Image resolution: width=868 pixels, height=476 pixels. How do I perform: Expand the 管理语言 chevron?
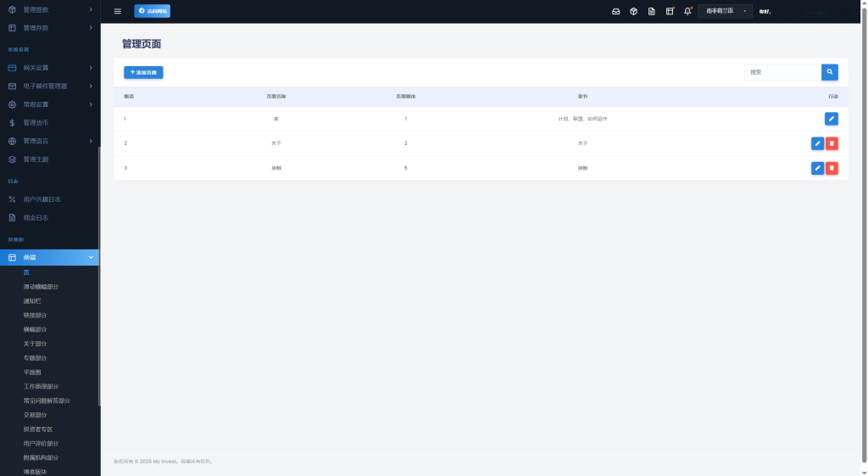coord(91,142)
